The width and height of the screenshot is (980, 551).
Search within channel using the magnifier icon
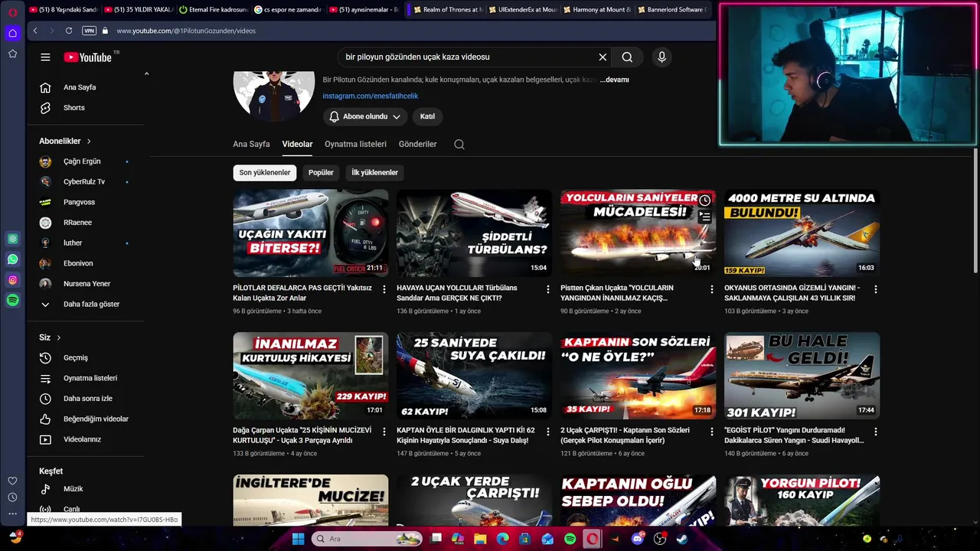[459, 144]
